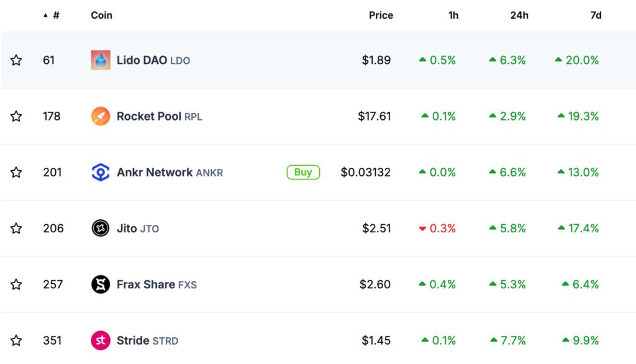Toggle the Rocket Pool favorite star
The width and height of the screenshot is (636, 364).
[x=16, y=116]
